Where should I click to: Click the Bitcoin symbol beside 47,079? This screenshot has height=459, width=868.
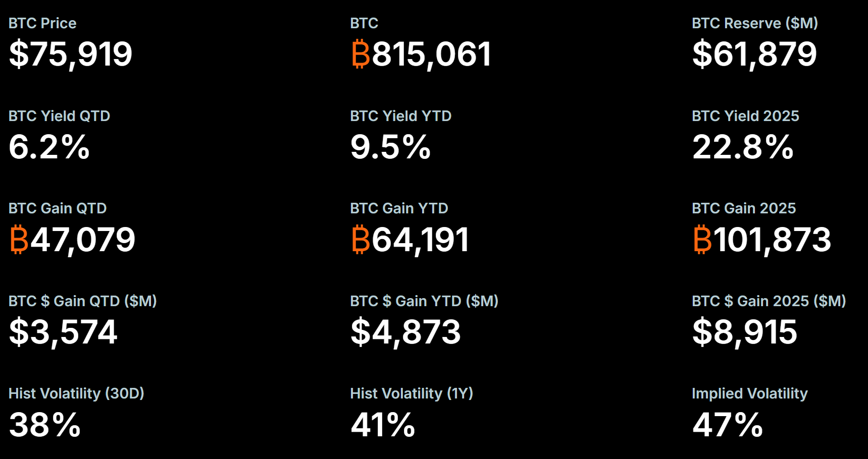click(19, 240)
